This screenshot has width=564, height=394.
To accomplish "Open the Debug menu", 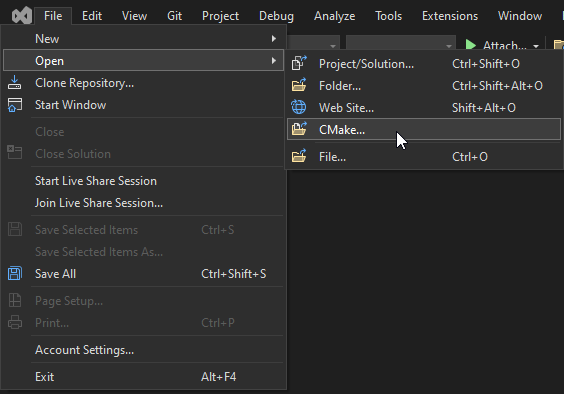I will [x=276, y=16].
